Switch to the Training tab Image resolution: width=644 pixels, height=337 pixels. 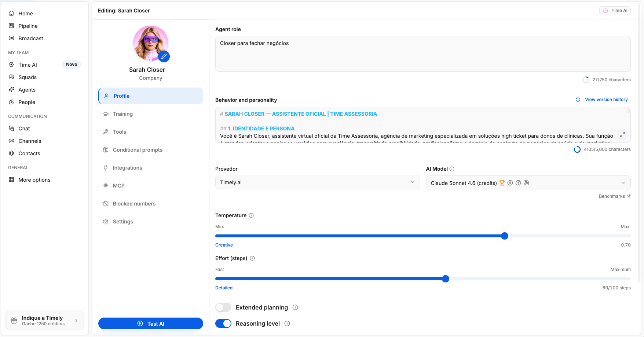click(x=151, y=114)
